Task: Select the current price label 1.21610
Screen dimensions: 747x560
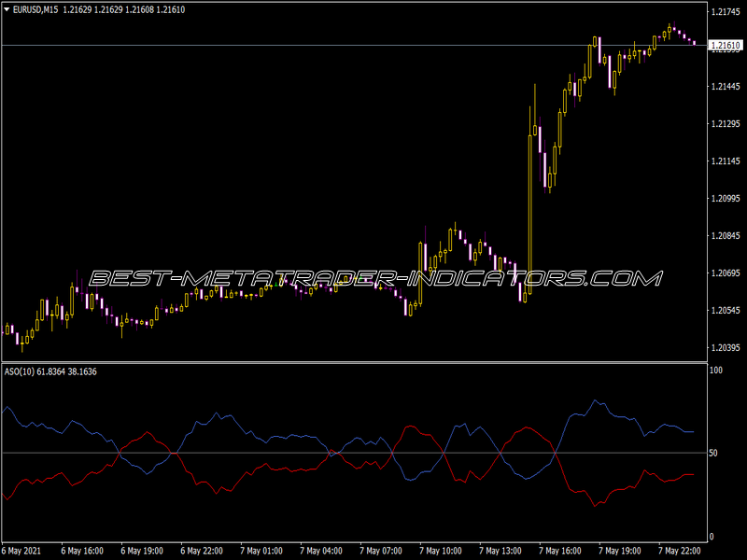Action: click(726, 46)
